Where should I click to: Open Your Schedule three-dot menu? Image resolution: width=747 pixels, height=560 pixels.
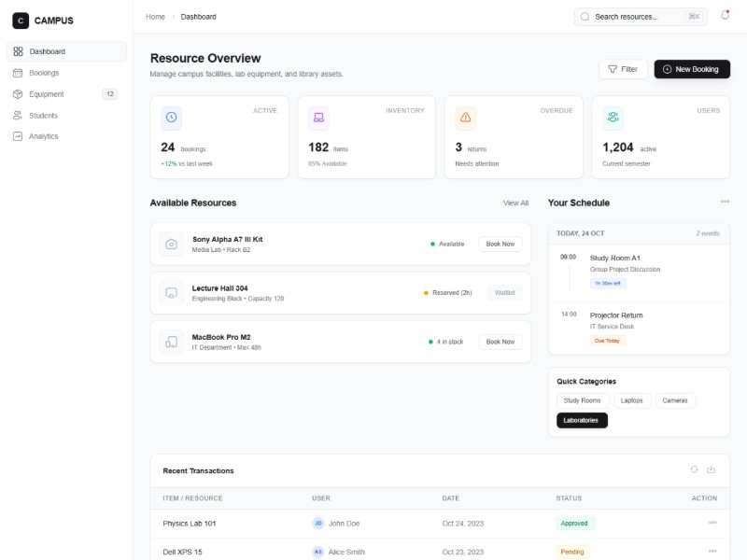click(725, 202)
